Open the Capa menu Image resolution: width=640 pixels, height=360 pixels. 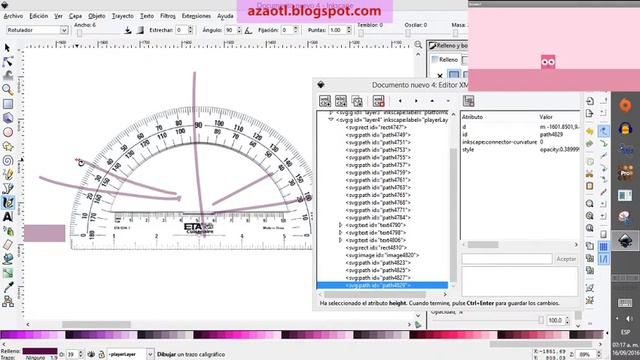75,16
